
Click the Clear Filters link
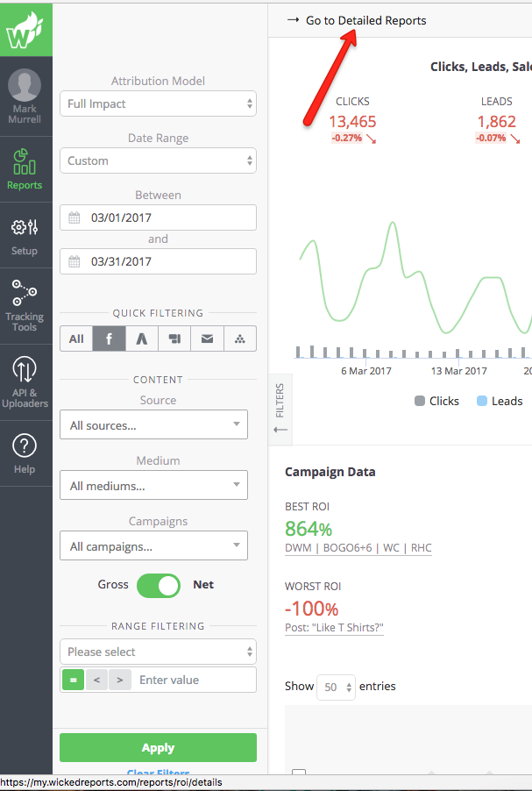(x=158, y=772)
